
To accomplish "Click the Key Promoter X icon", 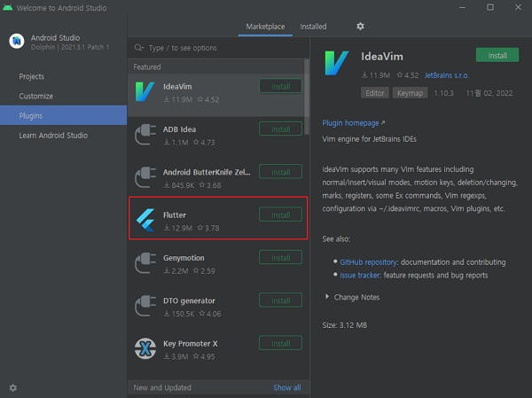I will pos(145,348).
